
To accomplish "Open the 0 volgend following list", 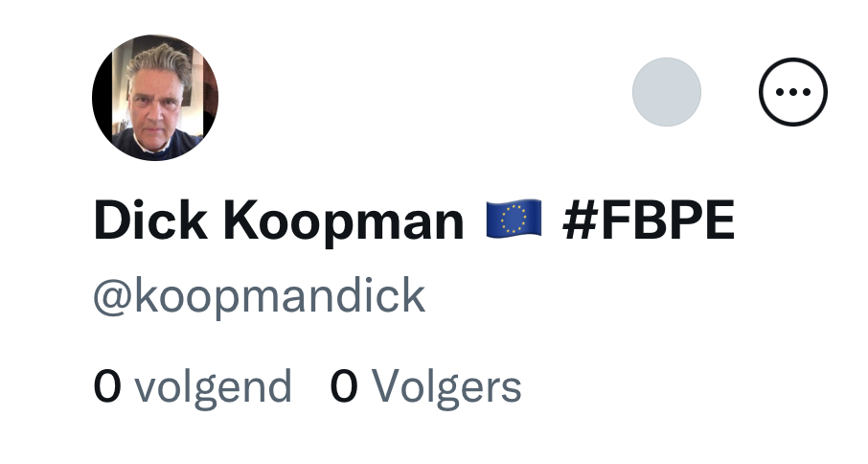I will pyautogui.click(x=192, y=386).
